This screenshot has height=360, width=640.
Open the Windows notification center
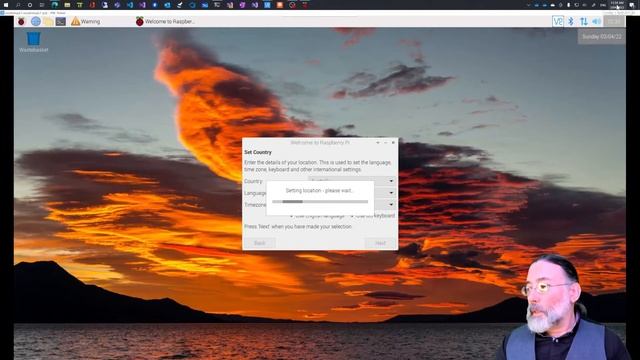(x=632, y=5)
